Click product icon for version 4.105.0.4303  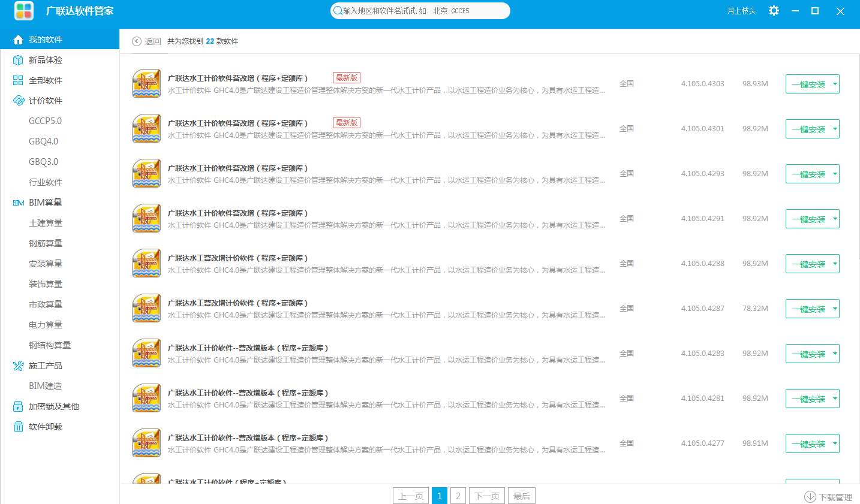click(146, 83)
